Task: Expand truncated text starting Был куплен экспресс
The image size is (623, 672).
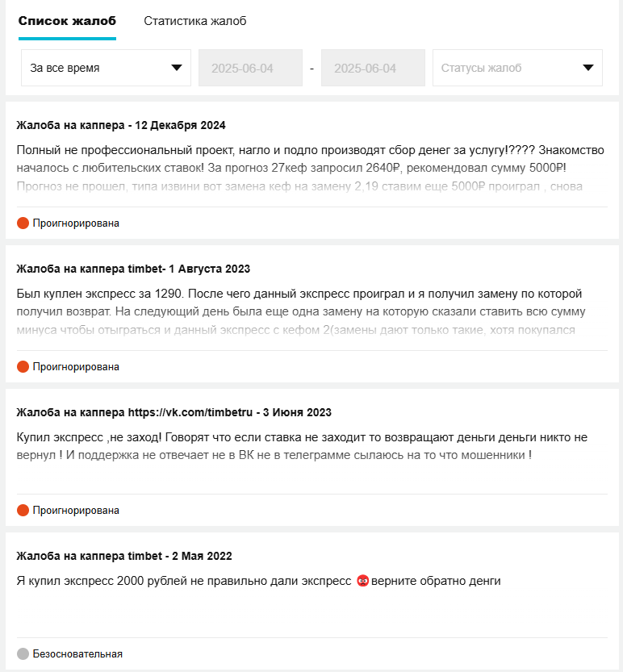Action: 301,311
